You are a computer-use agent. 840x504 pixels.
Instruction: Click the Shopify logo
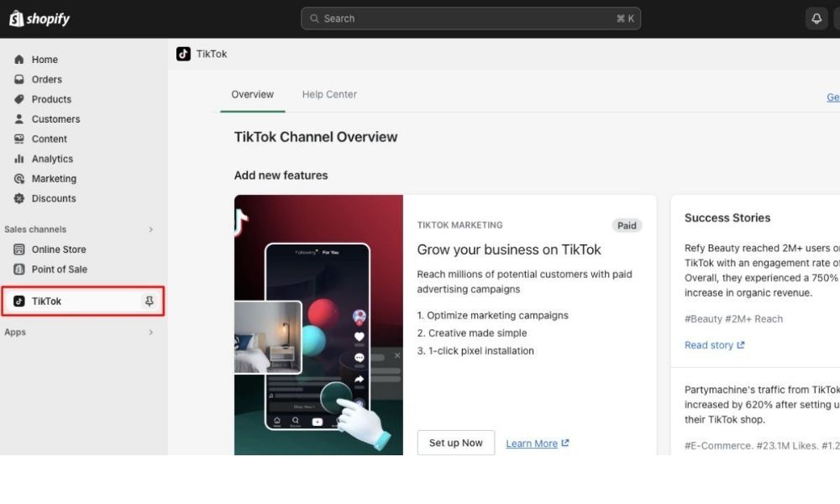(39, 18)
